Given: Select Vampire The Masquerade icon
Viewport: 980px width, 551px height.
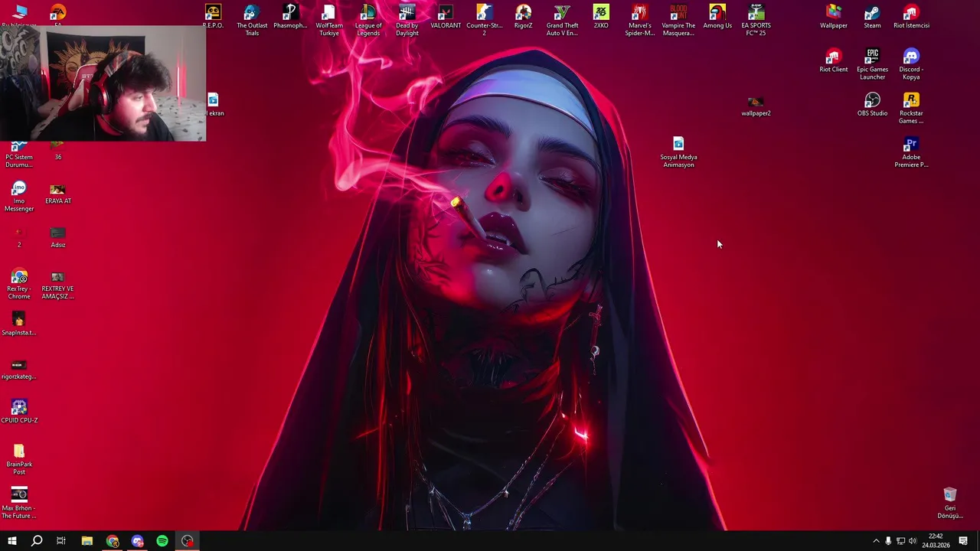Looking at the screenshot, I should 678,20.
